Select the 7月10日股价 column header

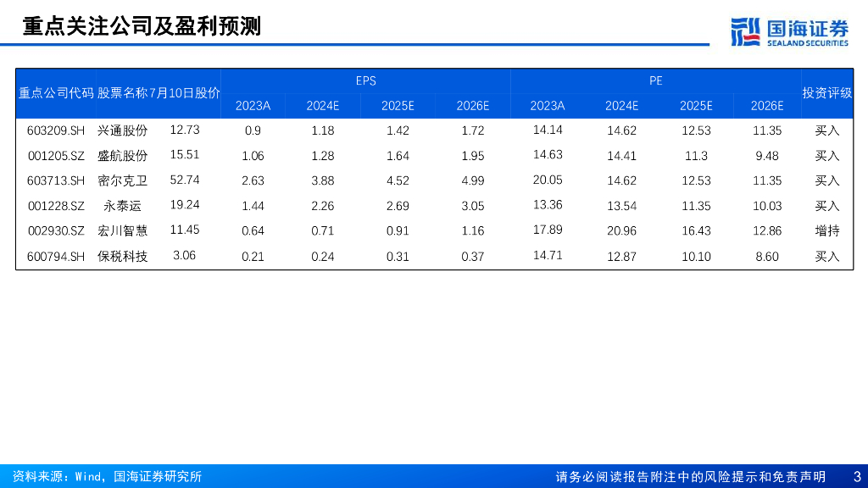(184, 93)
